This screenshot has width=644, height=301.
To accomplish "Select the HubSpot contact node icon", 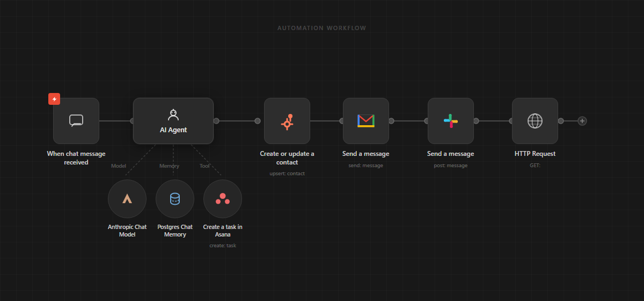I will 287,121.
